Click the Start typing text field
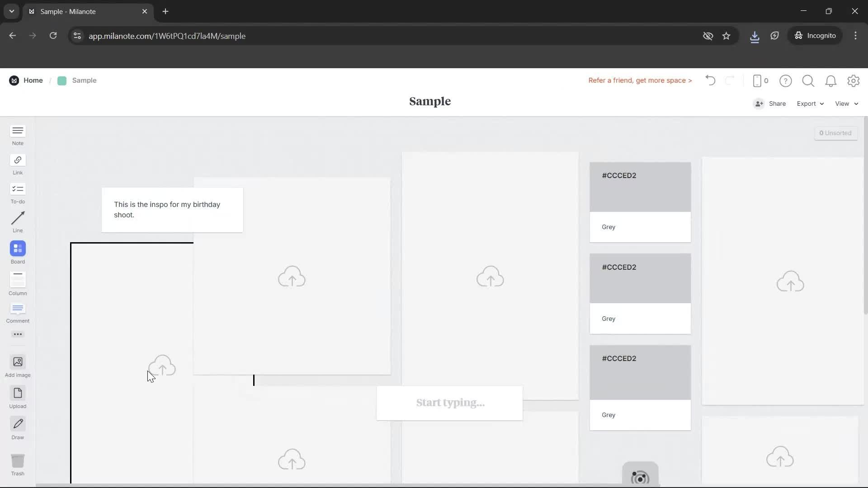This screenshot has width=868, height=488. pyautogui.click(x=449, y=403)
